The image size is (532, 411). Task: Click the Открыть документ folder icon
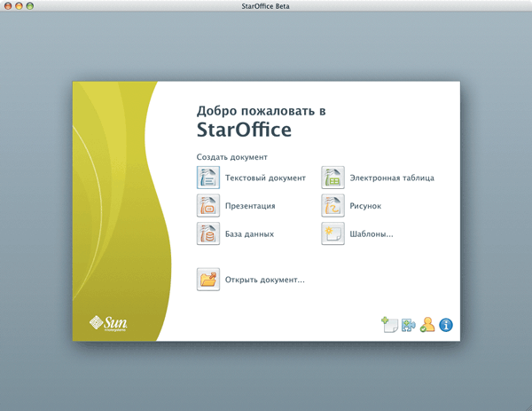pos(208,280)
